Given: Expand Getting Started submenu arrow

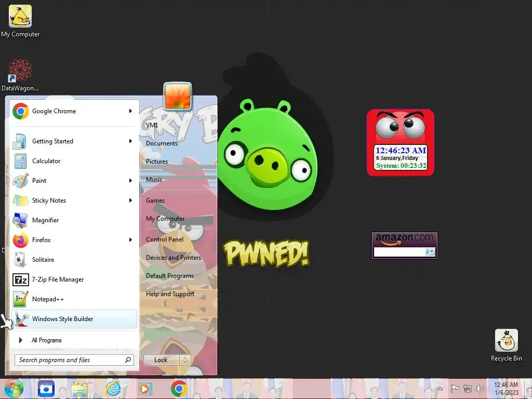Looking at the screenshot, I should 130,141.
